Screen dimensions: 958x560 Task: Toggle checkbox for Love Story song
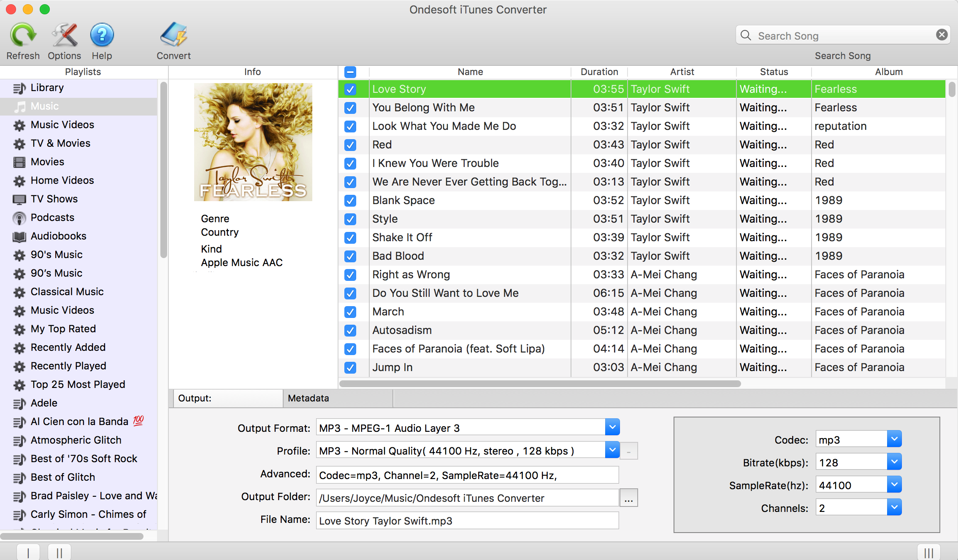point(349,89)
